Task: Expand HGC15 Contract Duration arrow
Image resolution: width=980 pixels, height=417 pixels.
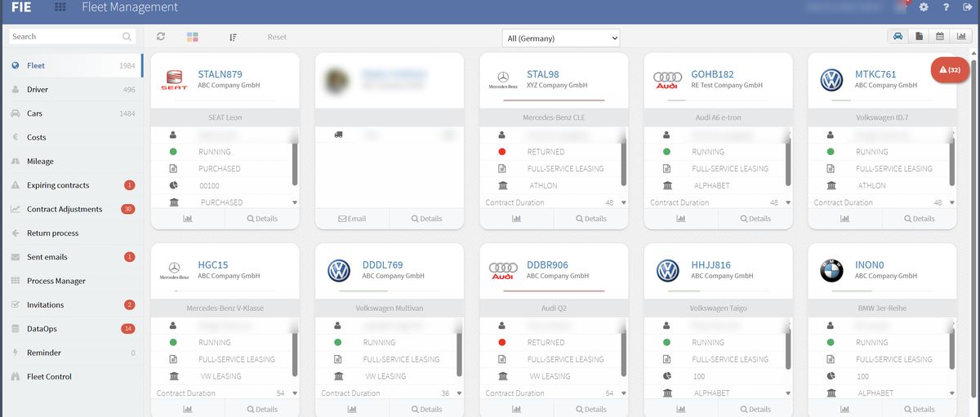Action: (295, 393)
